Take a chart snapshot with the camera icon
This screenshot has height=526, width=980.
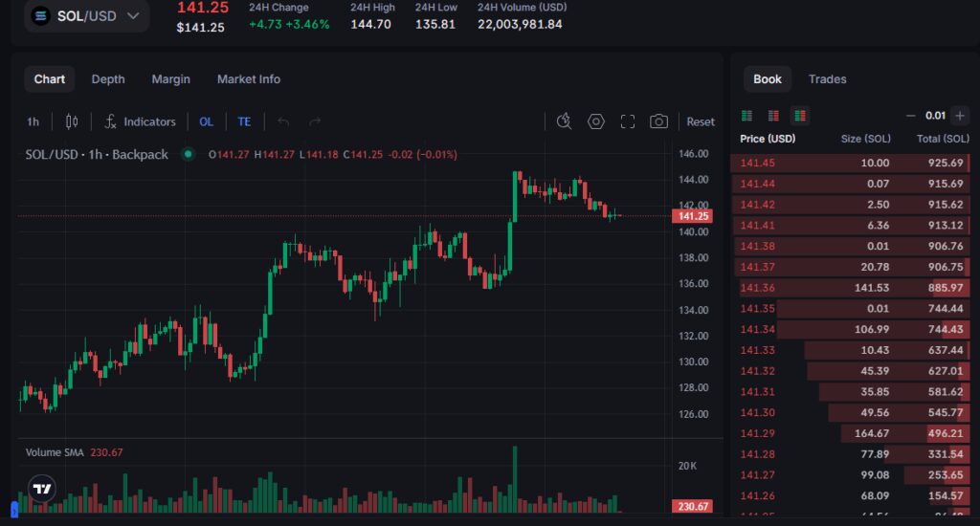click(x=658, y=121)
